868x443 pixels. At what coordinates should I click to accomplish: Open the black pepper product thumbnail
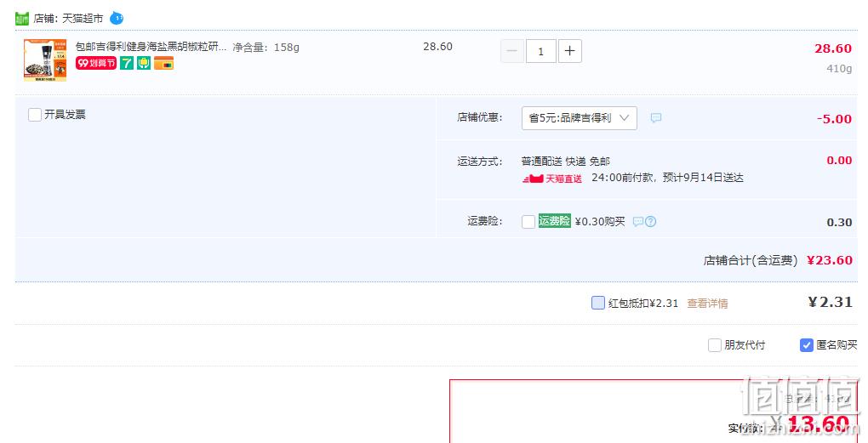pyautogui.click(x=45, y=60)
